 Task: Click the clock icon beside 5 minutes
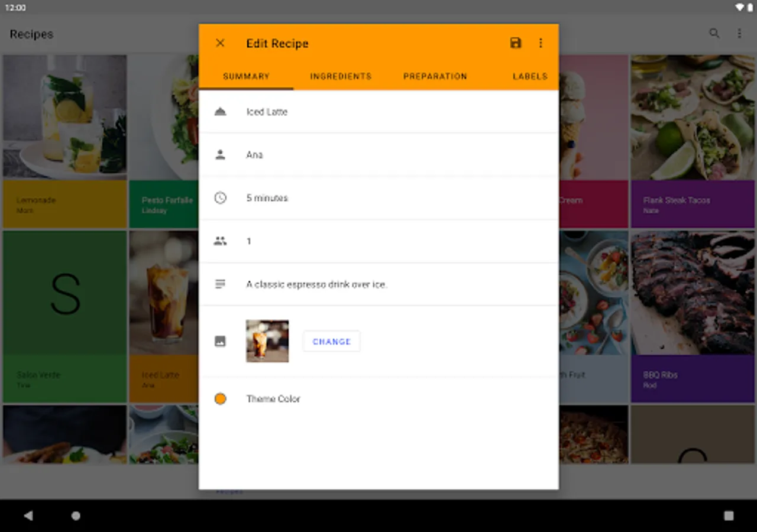221,198
